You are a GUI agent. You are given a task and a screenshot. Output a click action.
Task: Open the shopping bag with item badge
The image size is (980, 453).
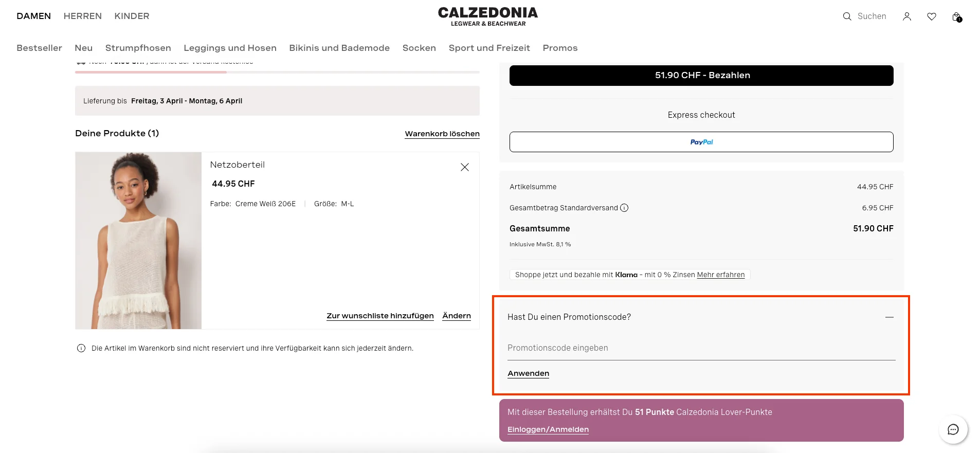click(956, 16)
